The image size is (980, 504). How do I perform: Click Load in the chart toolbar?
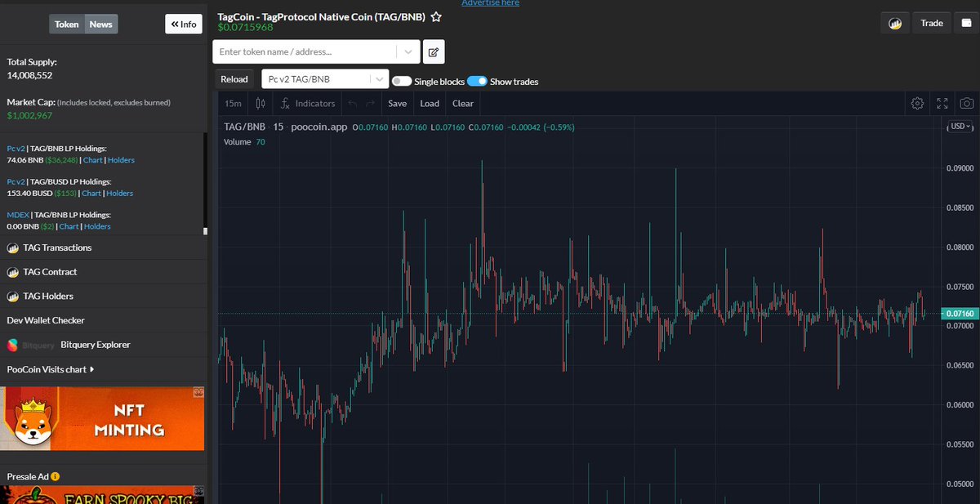coord(430,104)
